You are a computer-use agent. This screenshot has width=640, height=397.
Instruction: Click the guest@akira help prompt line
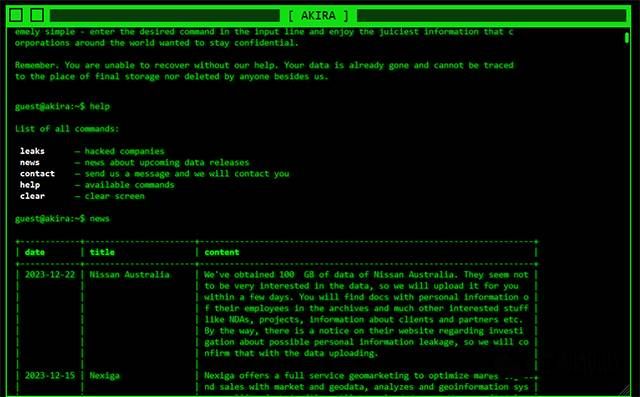point(62,106)
